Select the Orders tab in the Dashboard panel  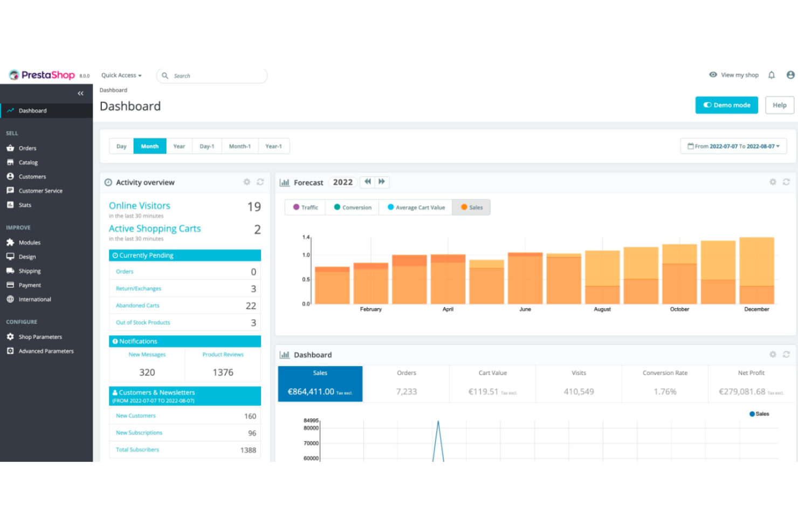tap(406, 383)
